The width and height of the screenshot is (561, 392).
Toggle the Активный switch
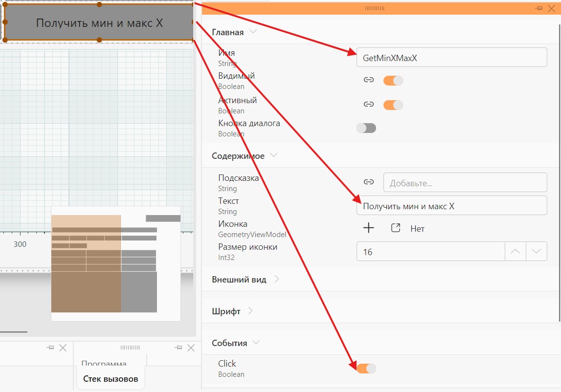[393, 105]
